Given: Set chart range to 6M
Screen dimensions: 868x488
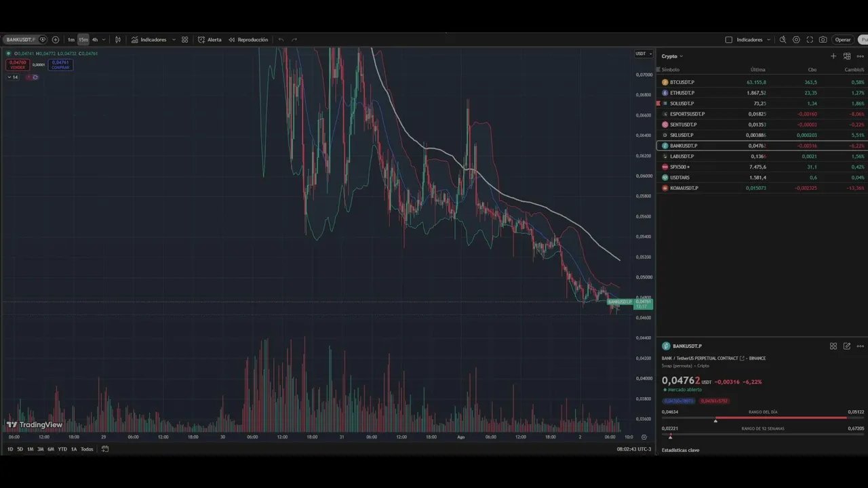Looking at the screenshot, I should pyautogui.click(x=51, y=449).
